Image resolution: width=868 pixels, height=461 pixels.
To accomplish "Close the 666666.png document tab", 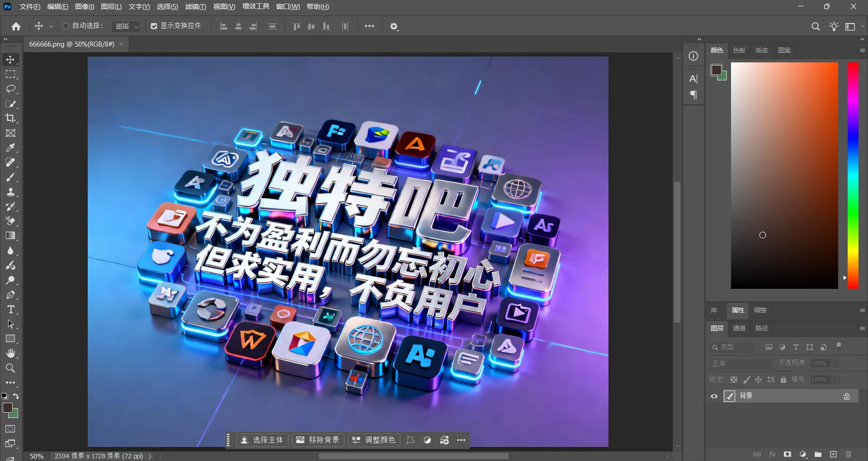I will pos(121,44).
